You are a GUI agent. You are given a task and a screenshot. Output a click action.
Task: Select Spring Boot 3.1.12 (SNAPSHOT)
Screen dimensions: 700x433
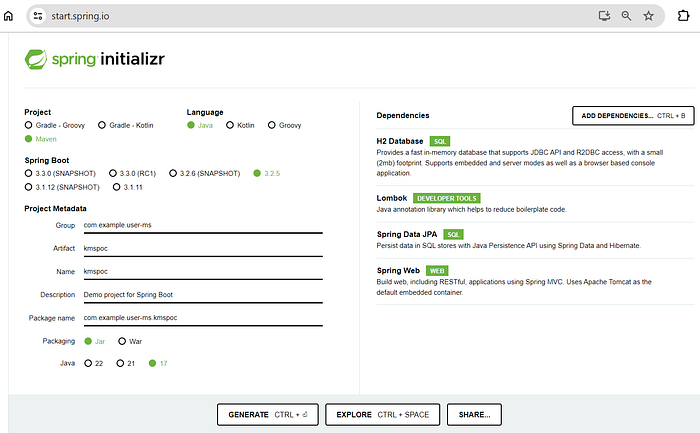pos(62,187)
